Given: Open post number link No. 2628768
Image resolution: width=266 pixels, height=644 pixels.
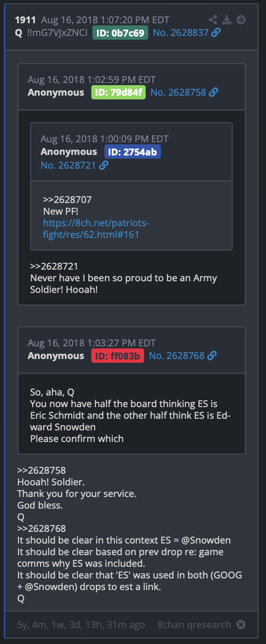Looking at the screenshot, I should 177,356.
